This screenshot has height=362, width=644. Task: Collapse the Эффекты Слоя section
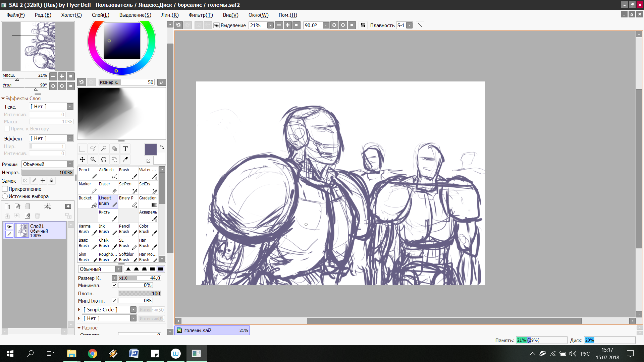tap(3, 99)
